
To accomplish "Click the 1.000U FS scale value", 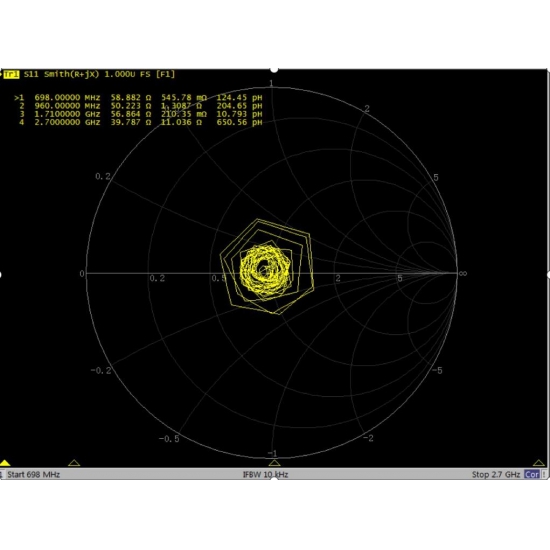I will pos(127,74).
